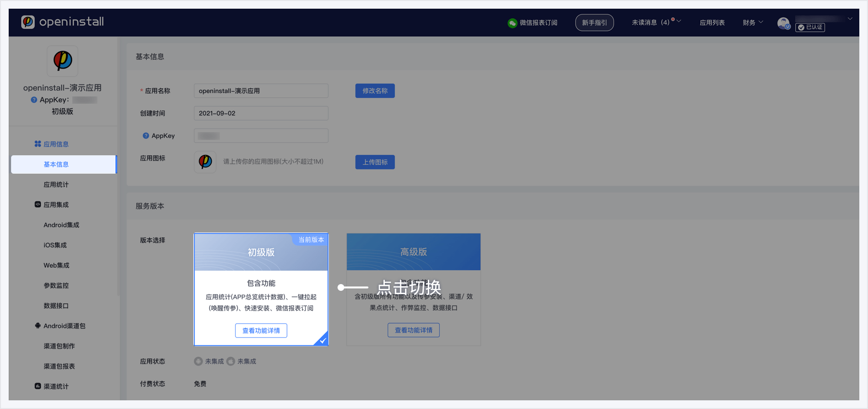Expand 应用信息 sidebar section
The height and width of the screenshot is (409, 868).
coord(56,144)
